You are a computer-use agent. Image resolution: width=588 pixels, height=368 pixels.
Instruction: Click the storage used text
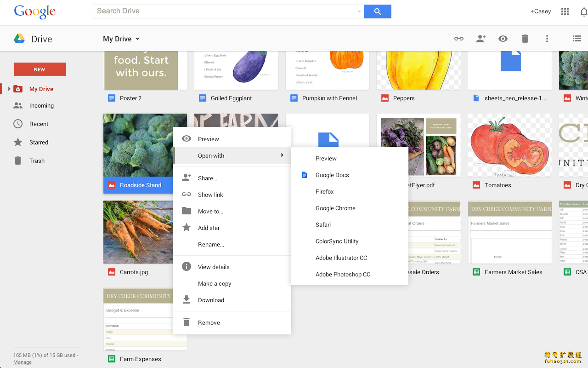click(x=46, y=355)
